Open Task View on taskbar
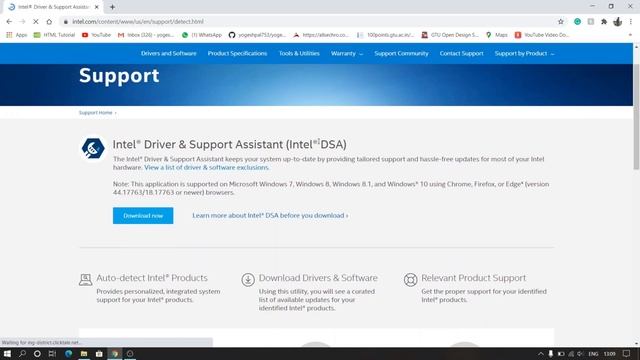Viewport: 640px width, 360px height. [52, 354]
